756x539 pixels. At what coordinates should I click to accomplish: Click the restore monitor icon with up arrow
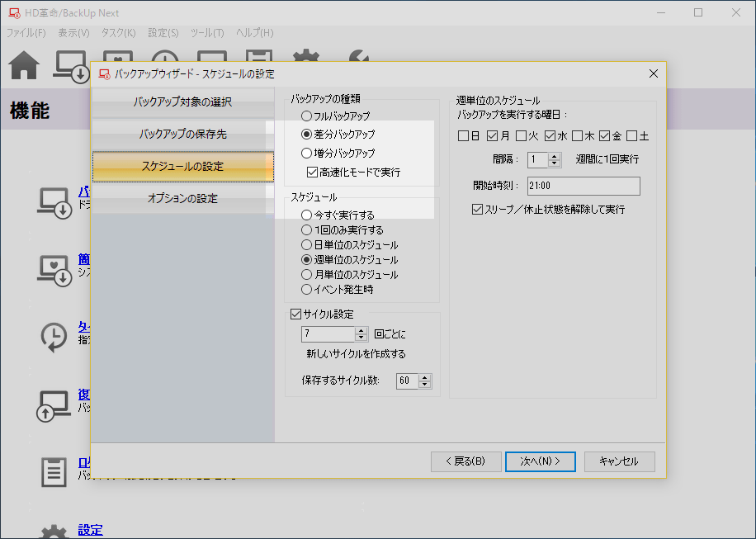coord(54,406)
